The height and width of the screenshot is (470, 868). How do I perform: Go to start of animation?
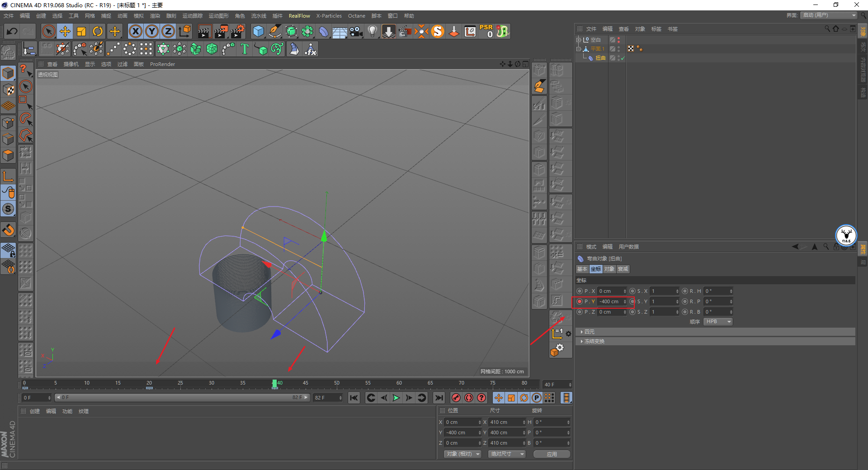tap(354, 398)
